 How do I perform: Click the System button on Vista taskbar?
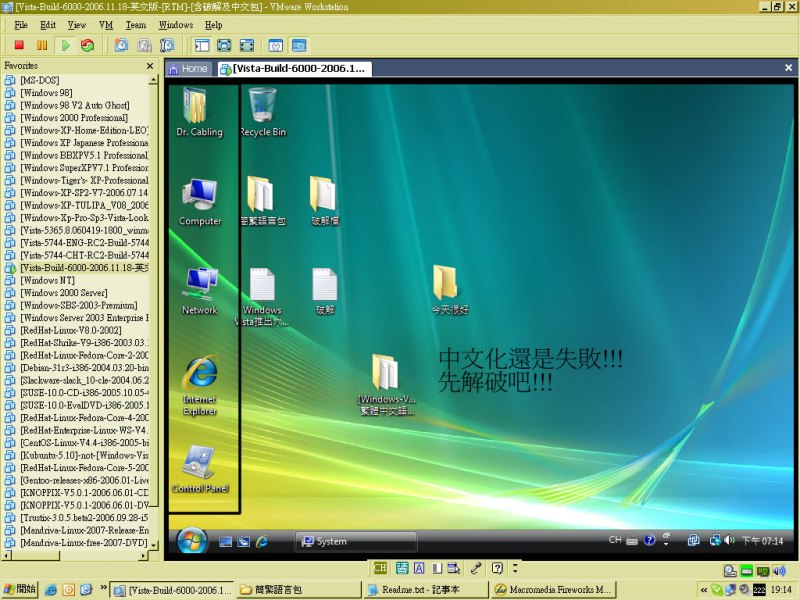click(356, 541)
